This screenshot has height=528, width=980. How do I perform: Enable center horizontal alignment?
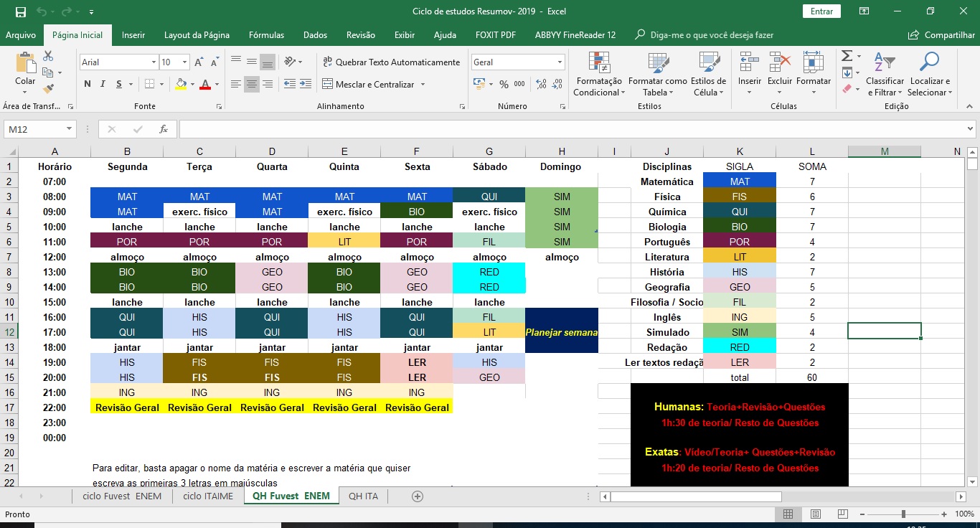tap(251, 85)
